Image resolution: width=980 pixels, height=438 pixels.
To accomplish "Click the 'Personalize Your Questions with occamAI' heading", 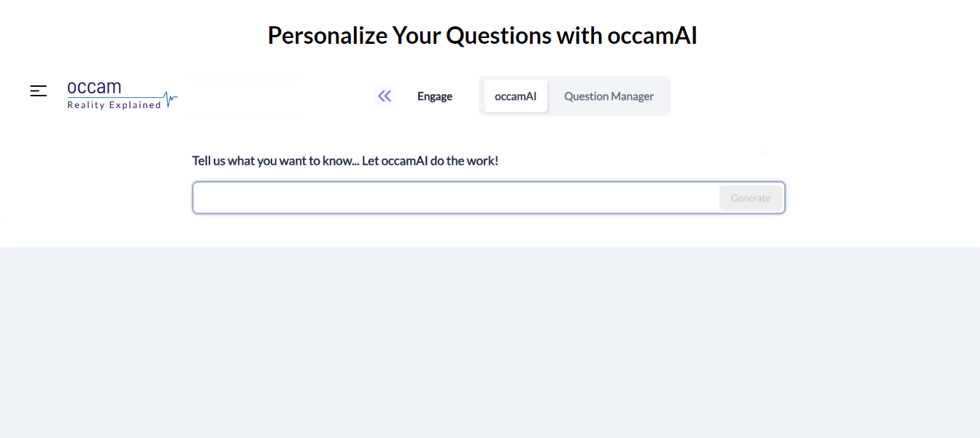I will click(482, 35).
